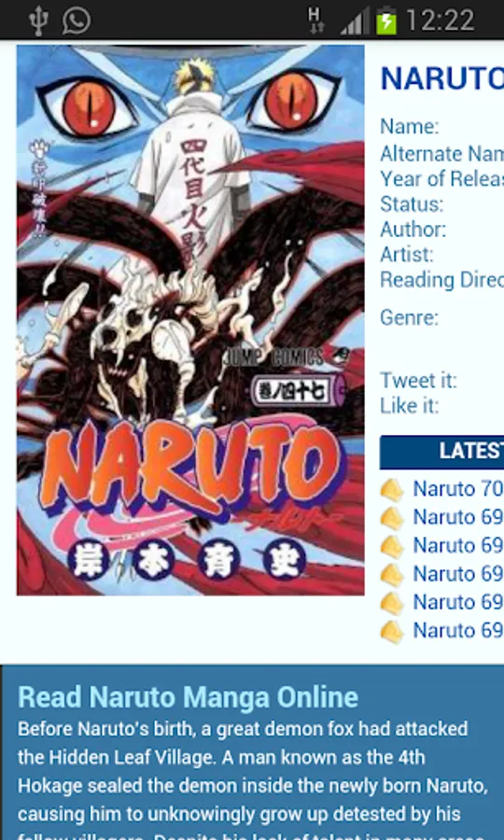Click the folder icon beside Naruto 70

392,490
